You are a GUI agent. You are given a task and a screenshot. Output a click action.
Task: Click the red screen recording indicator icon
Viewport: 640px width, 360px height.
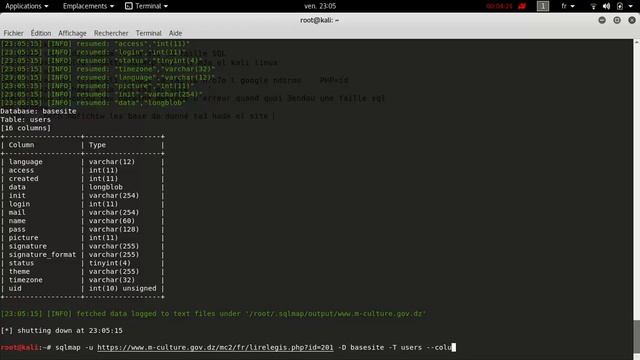(x=522, y=6)
